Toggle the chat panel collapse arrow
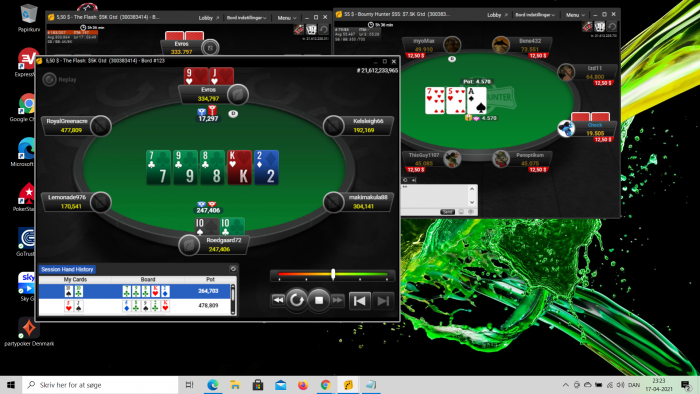700x394 pixels. coord(413,180)
